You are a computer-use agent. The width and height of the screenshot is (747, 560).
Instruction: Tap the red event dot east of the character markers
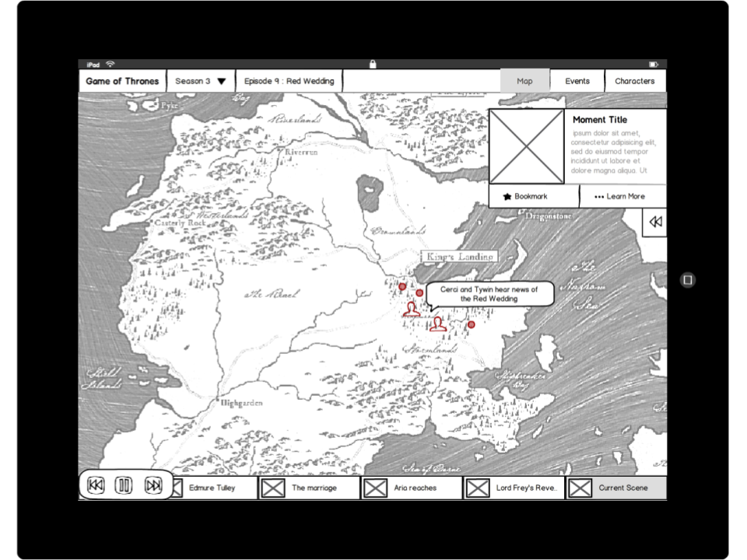[x=472, y=324]
